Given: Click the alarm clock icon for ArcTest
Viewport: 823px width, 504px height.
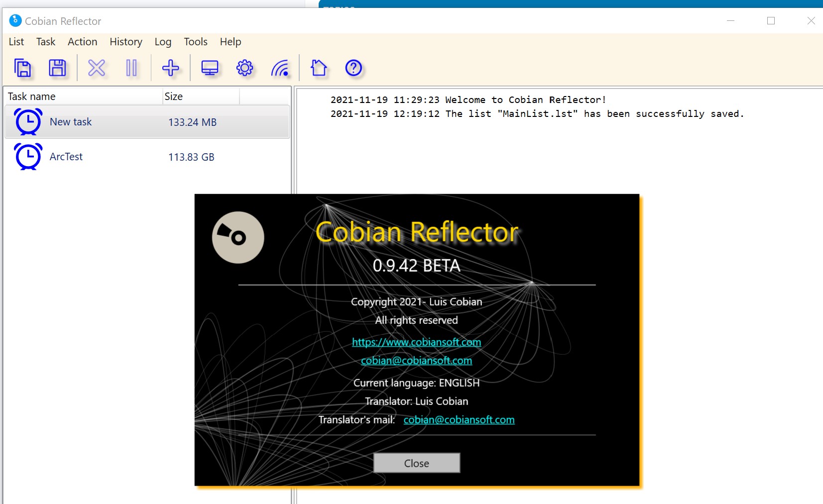Looking at the screenshot, I should pyautogui.click(x=28, y=157).
